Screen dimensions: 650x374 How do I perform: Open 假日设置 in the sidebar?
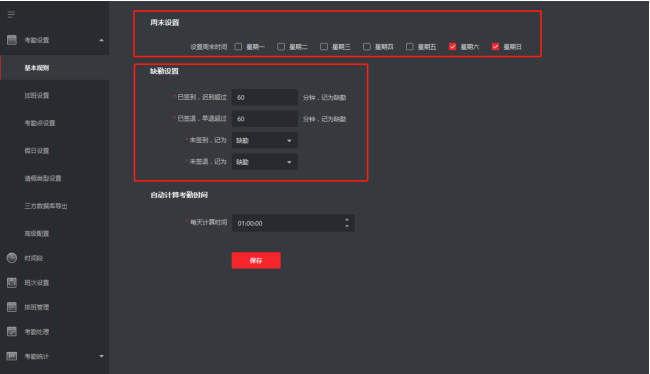click(36, 151)
